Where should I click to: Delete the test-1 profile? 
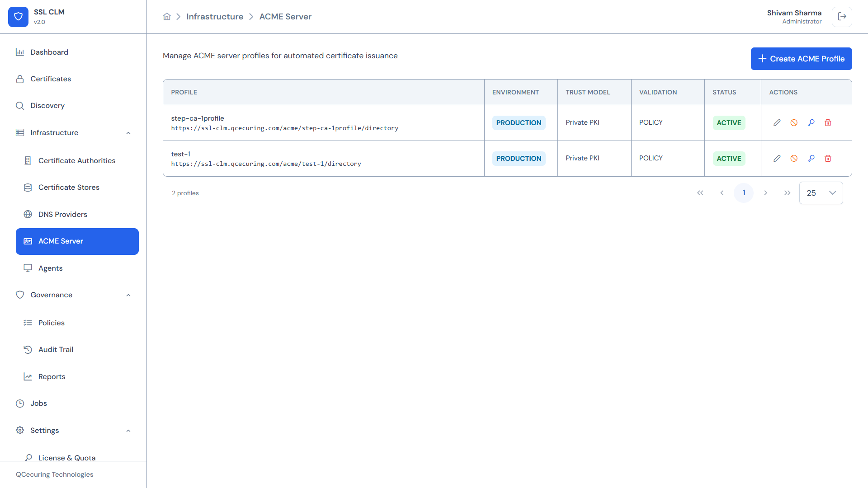pos(828,159)
